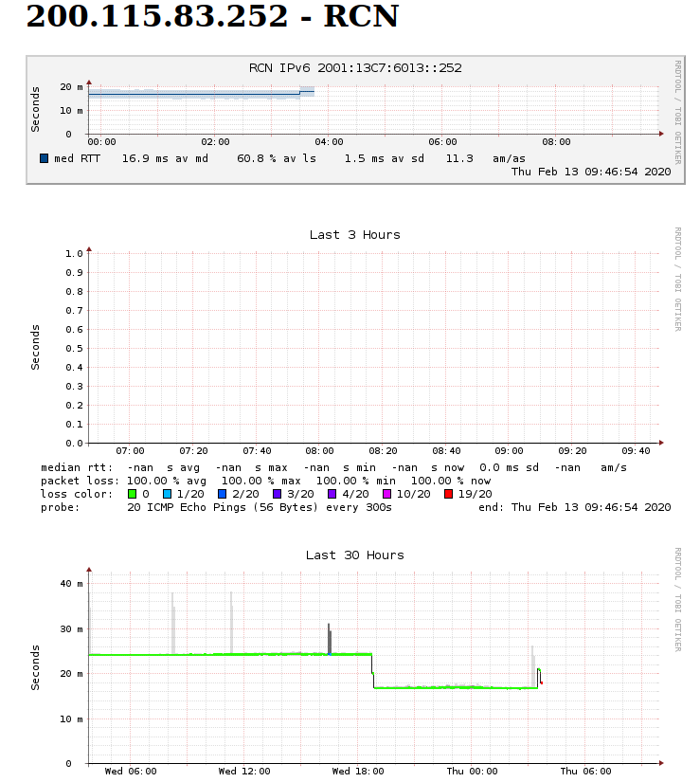
Task: Click the dark blue med RTT legend swatch
Action: tap(45, 158)
